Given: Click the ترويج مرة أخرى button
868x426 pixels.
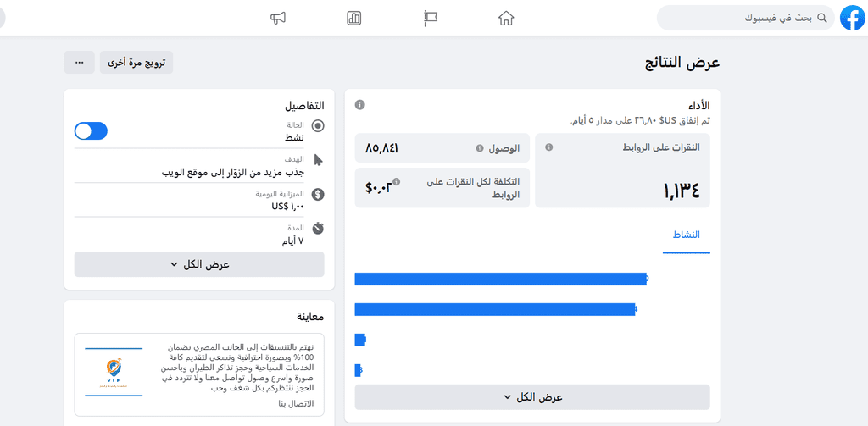Looking at the screenshot, I should (136, 63).
